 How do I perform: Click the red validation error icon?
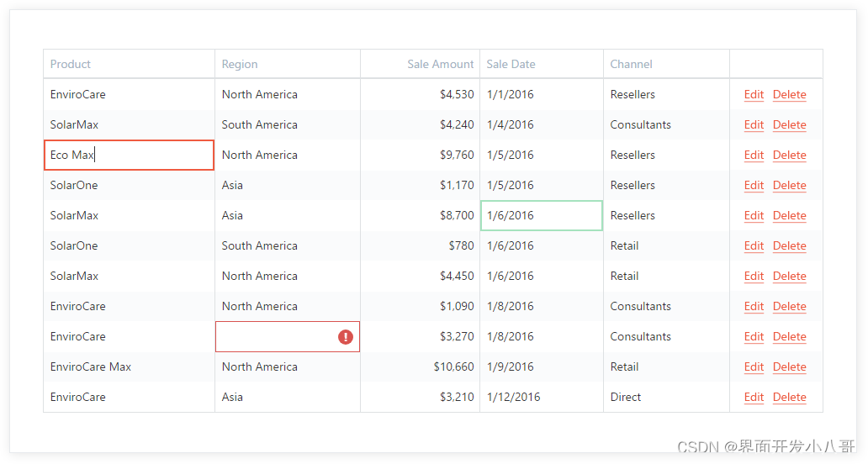346,337
